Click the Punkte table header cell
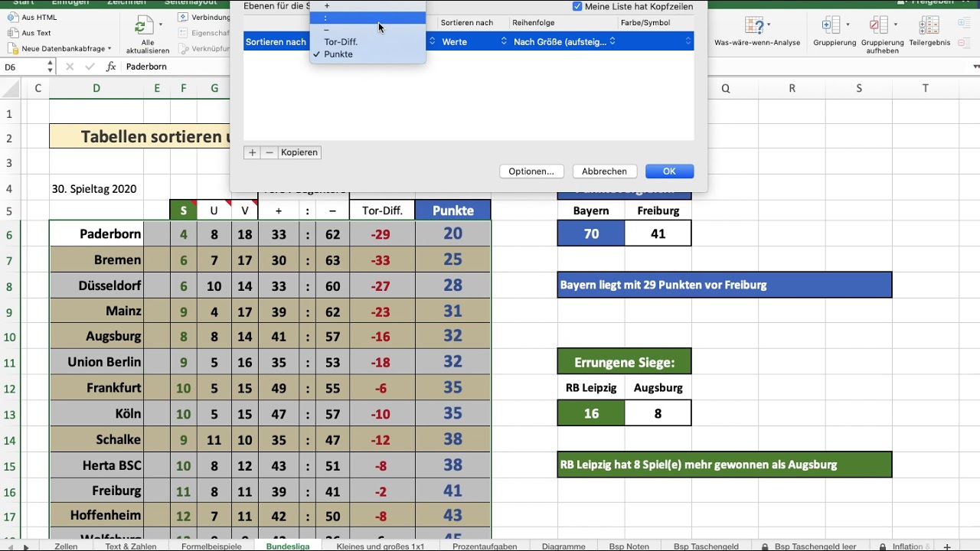The height and width of the screenshot is (551, 980). [x=453, y=210]
